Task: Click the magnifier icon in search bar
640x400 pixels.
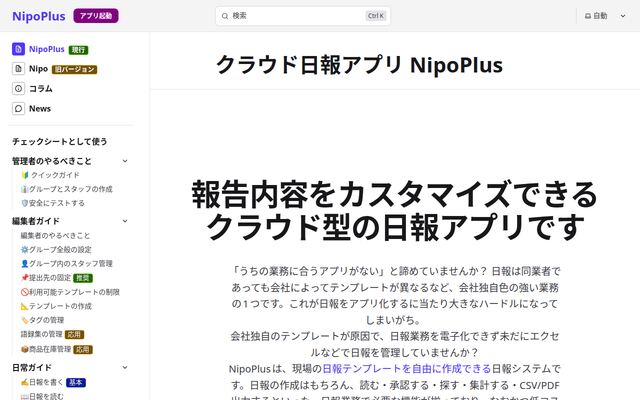Action: tap(225, 16)
